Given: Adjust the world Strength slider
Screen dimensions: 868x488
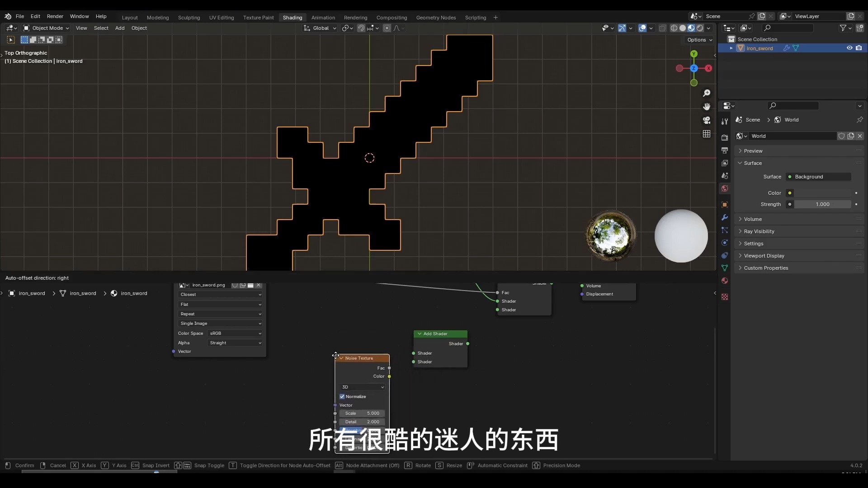Looking at the screenshot, I should 822,204.
